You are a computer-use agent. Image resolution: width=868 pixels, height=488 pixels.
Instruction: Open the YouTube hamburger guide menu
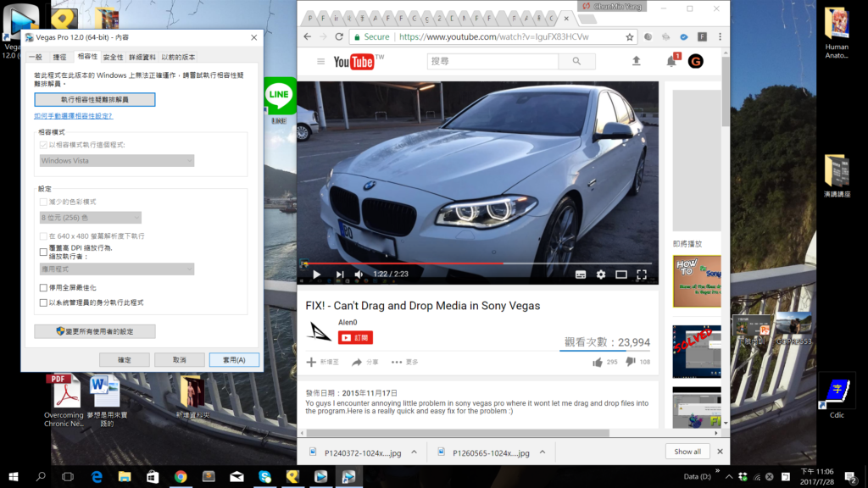tap(320, 61)
